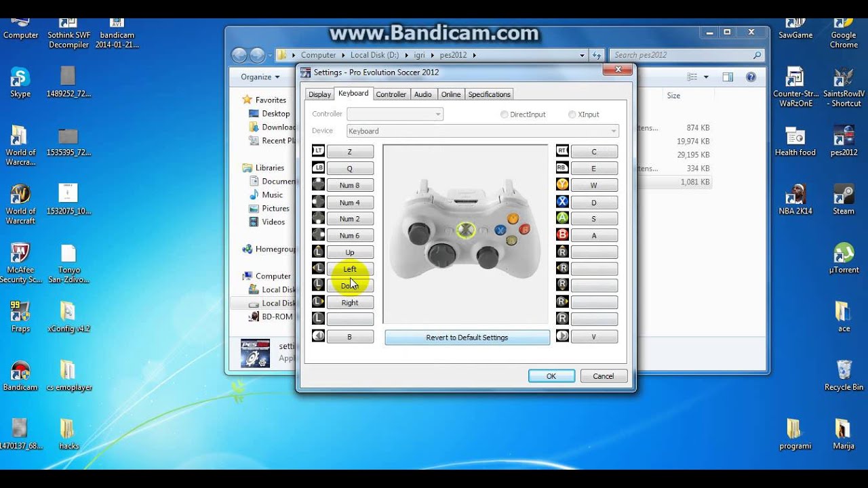
Task: Select Pictures library in Explorer
Action: click(275, 209)
